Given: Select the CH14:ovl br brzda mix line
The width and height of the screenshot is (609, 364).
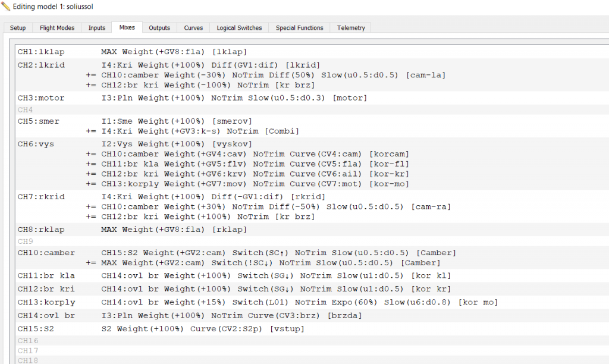Looking at the screenshot, I should coord(231,315).
